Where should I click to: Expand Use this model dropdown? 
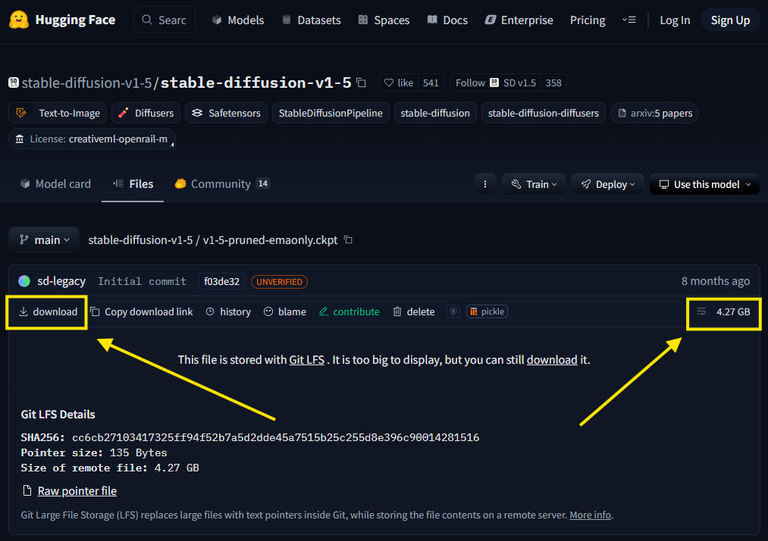[705, 185]
